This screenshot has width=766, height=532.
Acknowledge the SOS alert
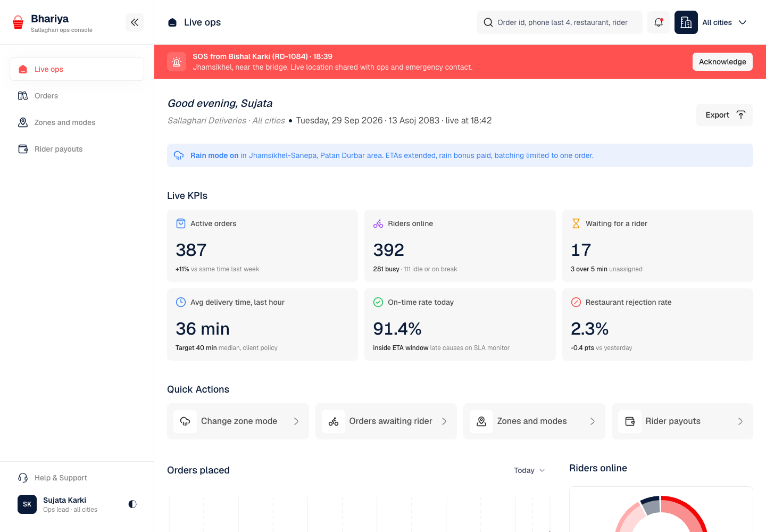pos(722,62)
